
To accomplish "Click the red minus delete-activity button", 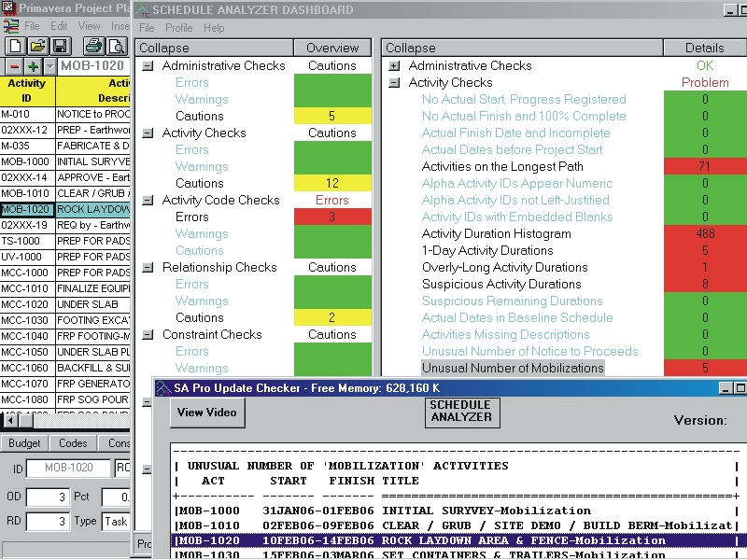I will pos(14,66).
